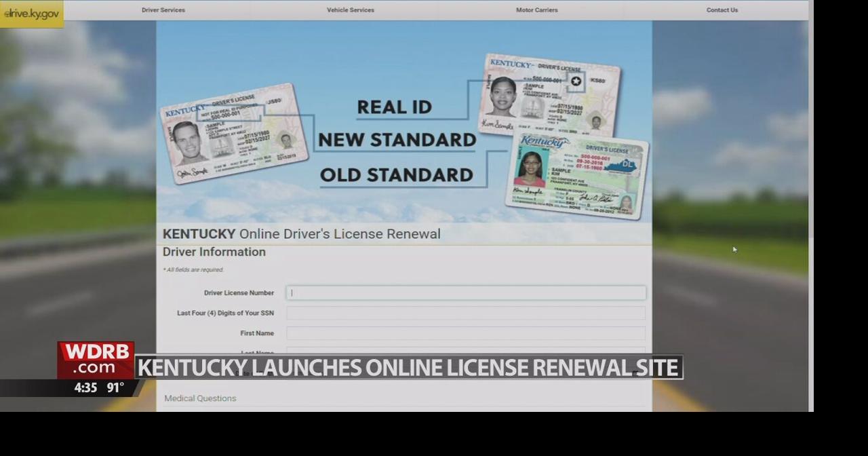868x456 pixels.
Task: Select the First Name text field
Action: [x=466, y=332]
